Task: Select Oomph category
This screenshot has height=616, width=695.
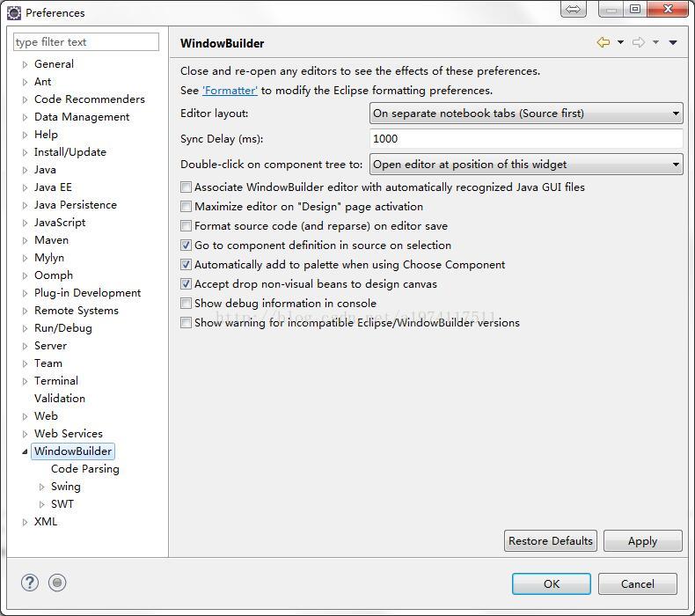Action: pyautogui.click(x=54, y=275)
